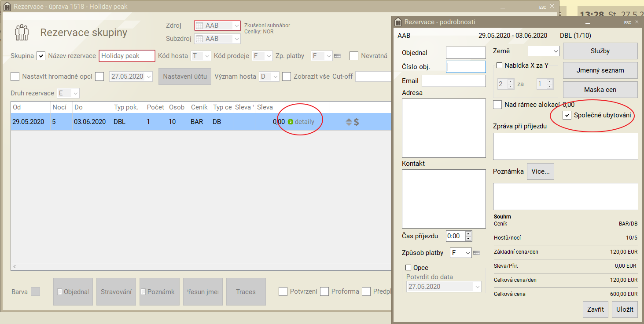Click the card icon beside Zp. platby
This screenshot has height=324, width=644.
tap(338, 56)
